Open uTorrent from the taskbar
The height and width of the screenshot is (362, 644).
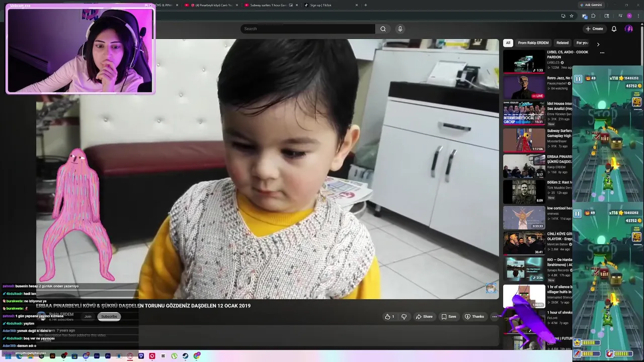174,356
